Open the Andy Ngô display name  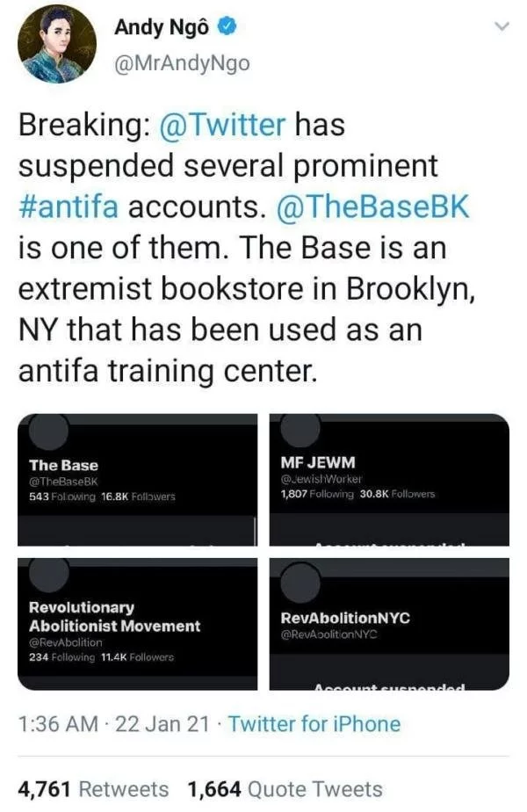(162, 27)
